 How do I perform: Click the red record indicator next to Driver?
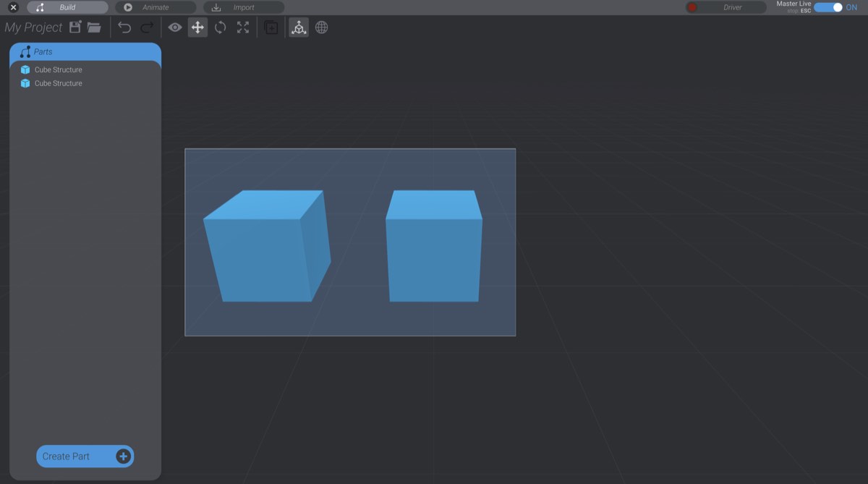692,7
